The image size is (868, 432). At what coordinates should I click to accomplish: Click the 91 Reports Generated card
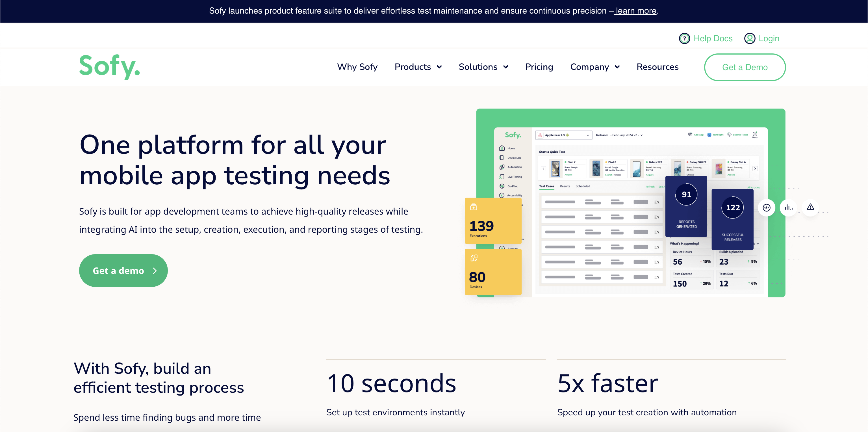pos(686,206)
